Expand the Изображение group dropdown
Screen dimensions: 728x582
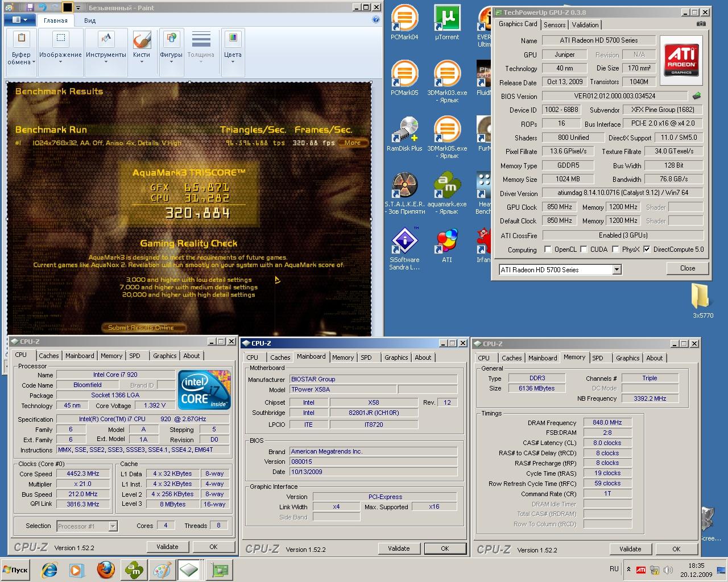(x=60, y=58)
